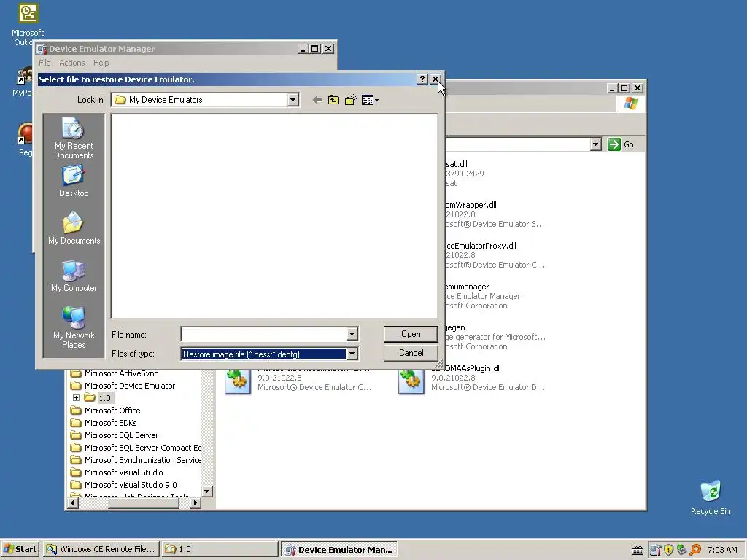Click the 7:03 AM system clock
This screenshot has height=560, width=747.
(x=722, y=550)
